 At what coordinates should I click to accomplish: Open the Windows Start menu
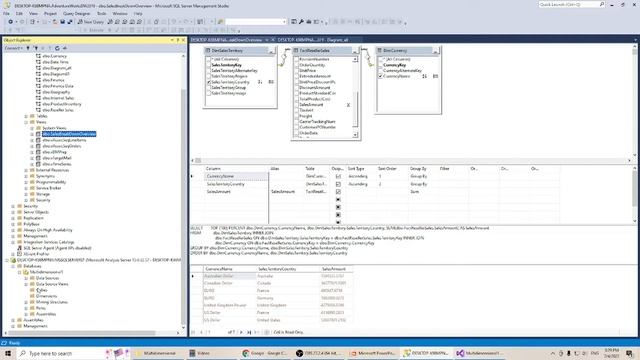click(8, 353)
